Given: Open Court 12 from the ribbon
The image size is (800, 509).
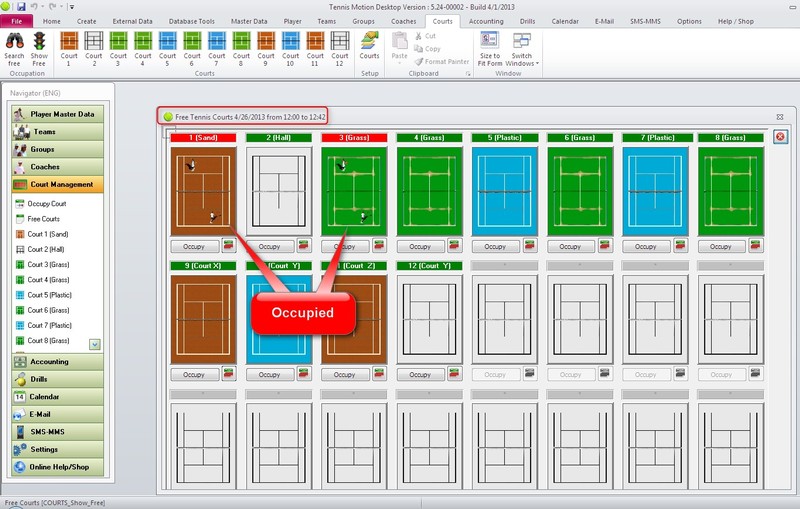Looking at the screenshot, I should (x=339, y=42).
